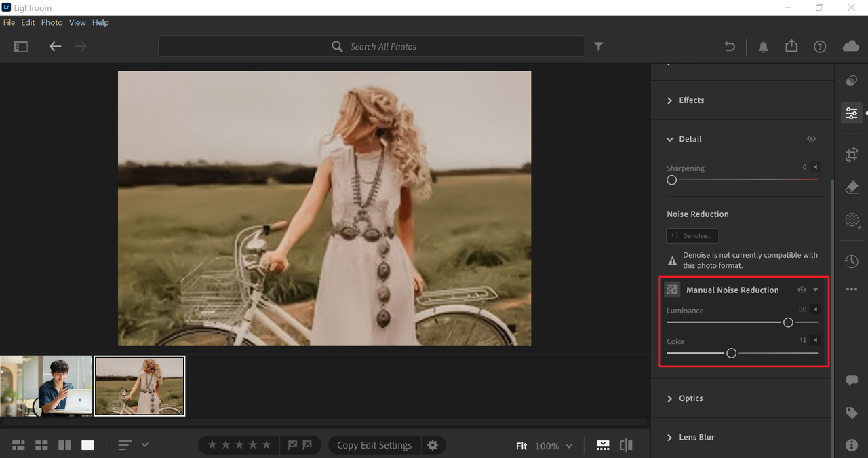Toggle the left photos panel icon
This screenshot has width=868, height=458.
point(21,47)
